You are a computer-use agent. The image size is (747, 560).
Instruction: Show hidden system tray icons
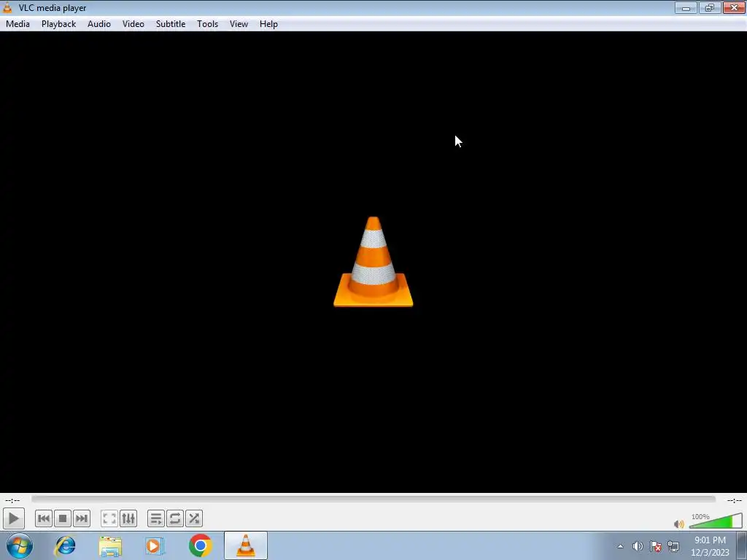[x=620, y=546]
